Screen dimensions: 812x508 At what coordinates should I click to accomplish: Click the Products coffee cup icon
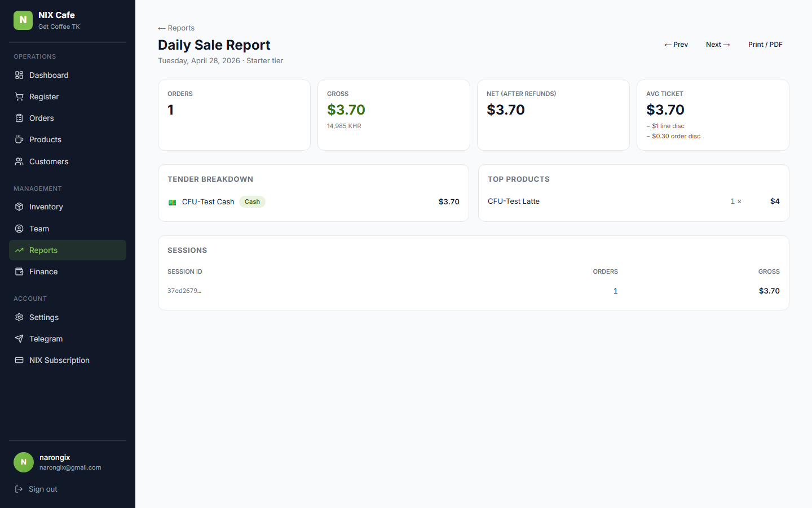pos(19,139)
